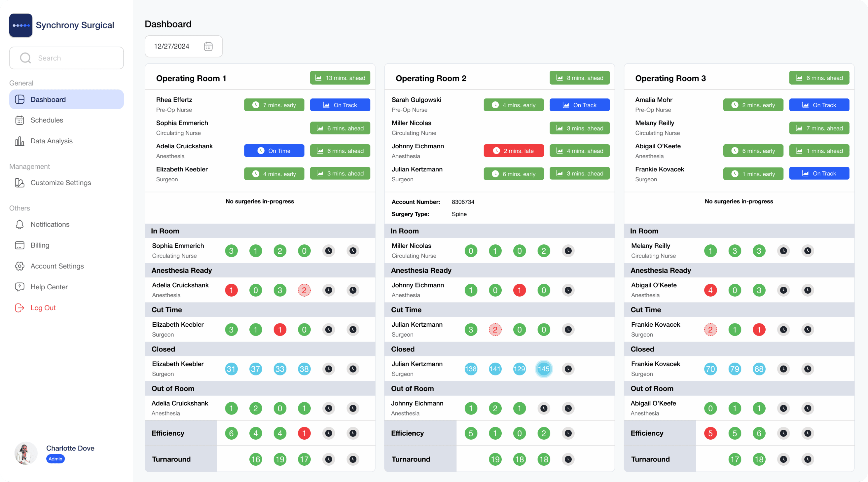Screen dimensions: 868x482
Task: Click the calendar icon in the date field
Action: [x=208, y=46]
